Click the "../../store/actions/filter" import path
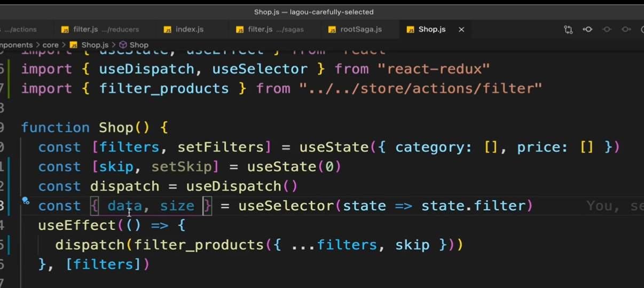Viewport: 644px width, 288px height. click(x=421, y=88)
